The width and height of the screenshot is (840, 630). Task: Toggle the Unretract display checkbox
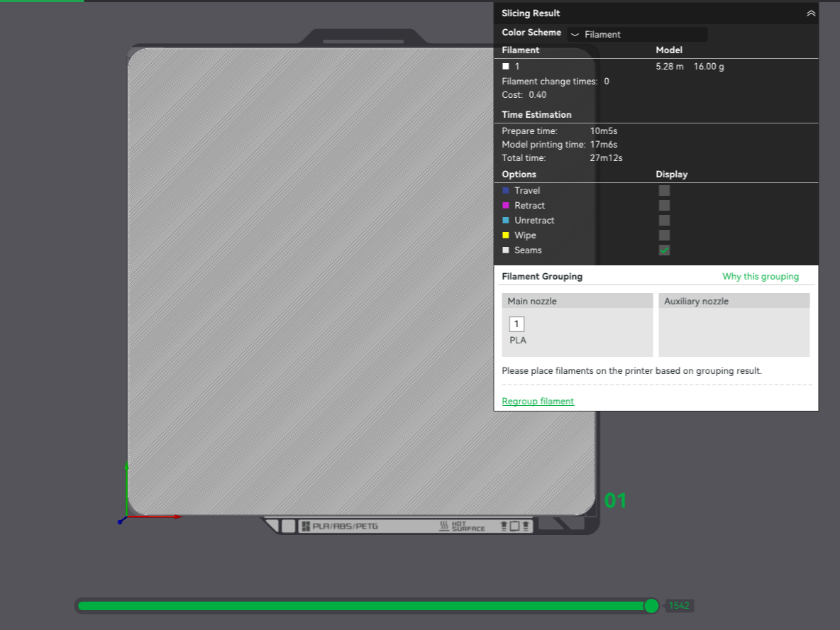pos(664,220)
